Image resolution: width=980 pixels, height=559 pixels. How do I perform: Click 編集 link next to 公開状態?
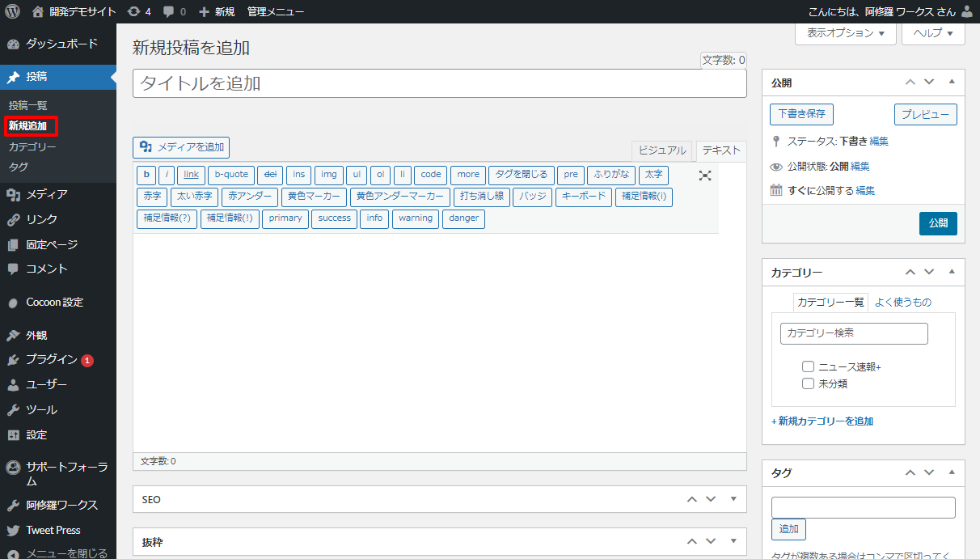tap(860, 166)
